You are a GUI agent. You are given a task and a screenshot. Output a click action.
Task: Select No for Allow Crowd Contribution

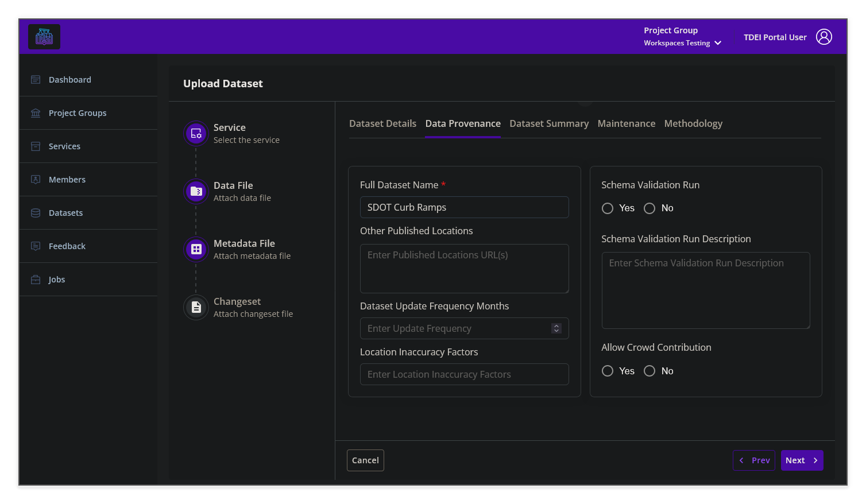(649, 371)
